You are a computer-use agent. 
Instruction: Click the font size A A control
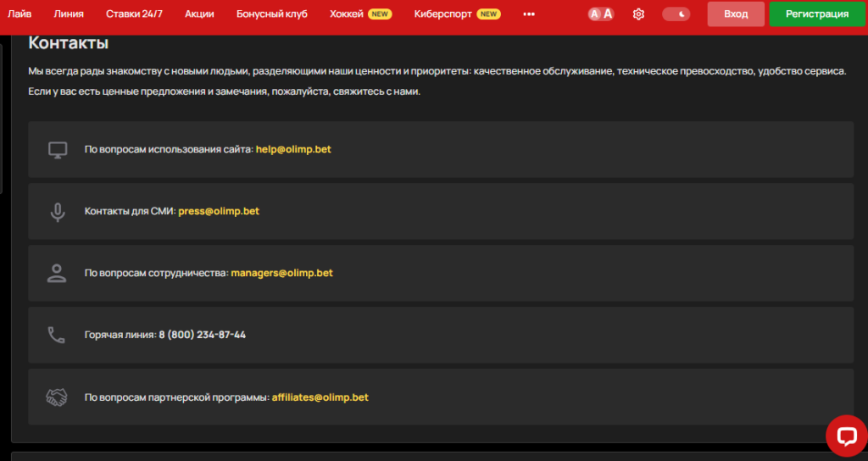[601, 14]
